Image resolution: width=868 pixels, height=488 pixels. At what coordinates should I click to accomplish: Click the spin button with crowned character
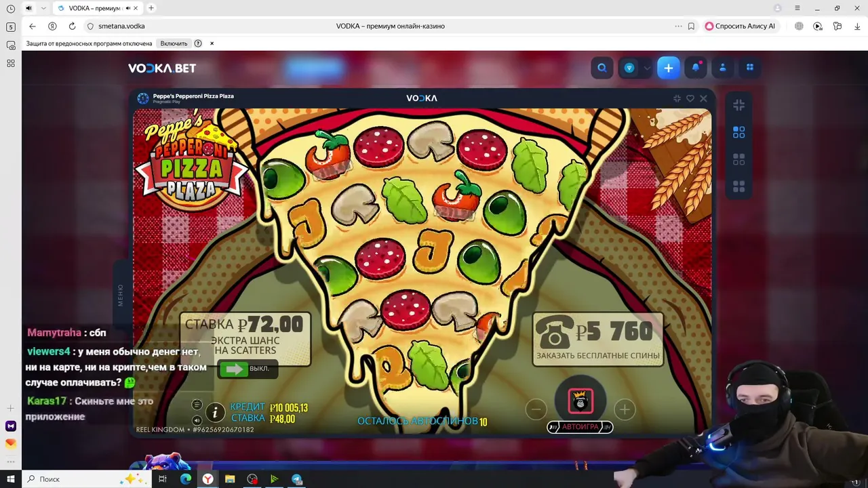coord(580,401)
